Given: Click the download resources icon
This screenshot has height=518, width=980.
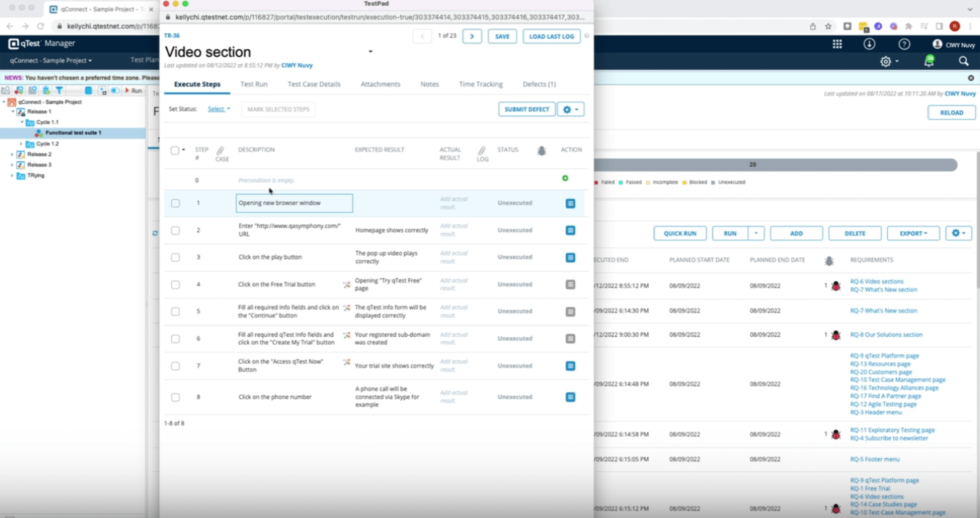Looking at the screenshot, I should coord(869,44).
